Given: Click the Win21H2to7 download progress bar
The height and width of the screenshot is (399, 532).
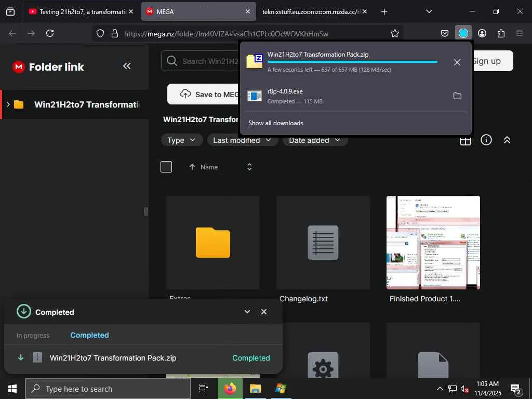Looking at the screenshot, I should click(352, 62).
